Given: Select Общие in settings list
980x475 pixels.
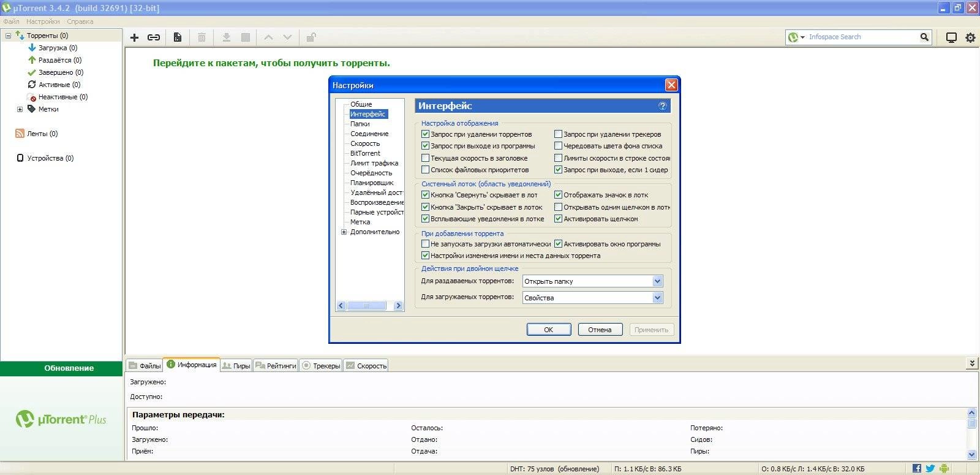Looking at the screenshot, I should coord(361,104).
